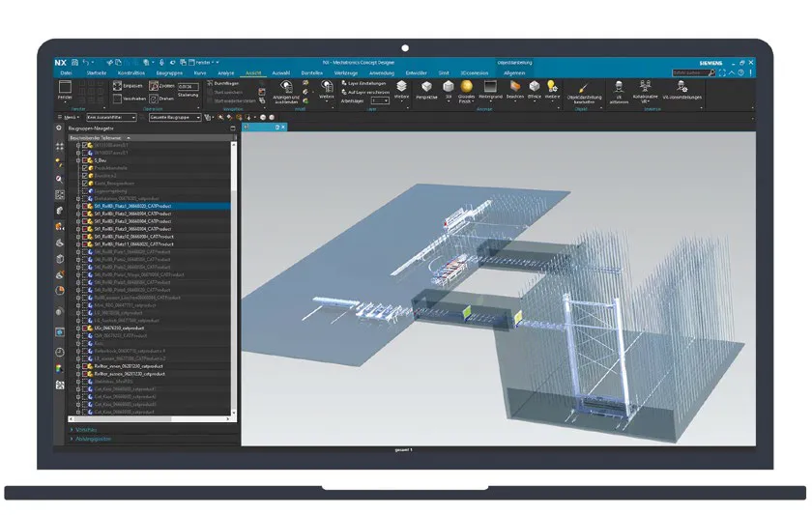812x515 pixels.
Task: Click Layer Einstellungen button
Action: coord(363,83)
